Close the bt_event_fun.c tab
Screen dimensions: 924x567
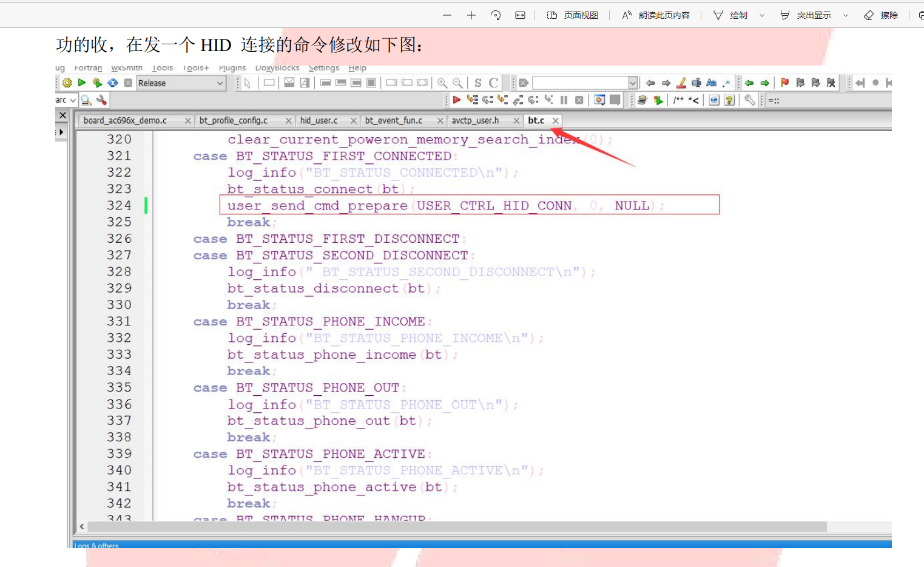pos(440,121)
